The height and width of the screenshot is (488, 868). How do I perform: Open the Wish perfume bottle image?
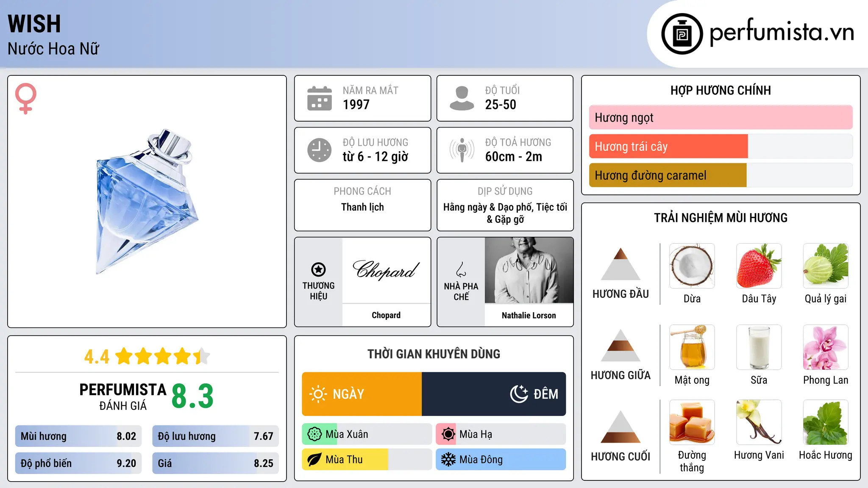click(x=147, y=202)
